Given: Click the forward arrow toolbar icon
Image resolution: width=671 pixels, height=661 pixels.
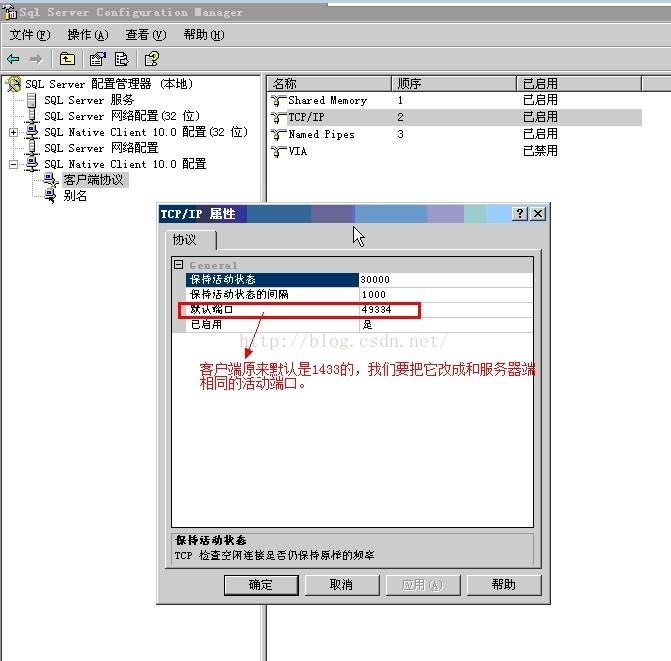Looking at the screenshot, I should (x=36, y=59).
